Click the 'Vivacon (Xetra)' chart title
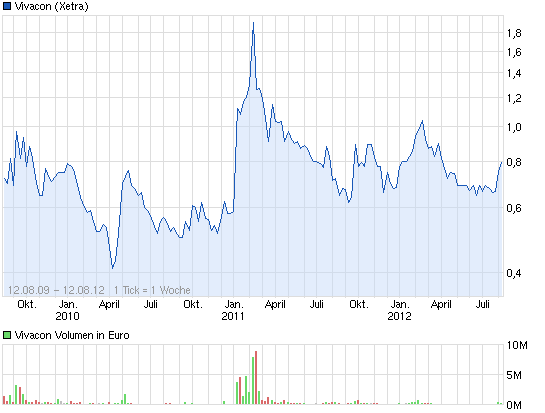Image resolution: width=545 pixels, height=413 pixels. tap(51, 6)
